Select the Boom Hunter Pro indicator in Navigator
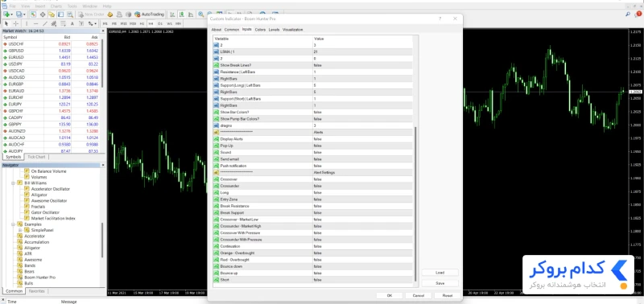 click(x=39, y=277)
